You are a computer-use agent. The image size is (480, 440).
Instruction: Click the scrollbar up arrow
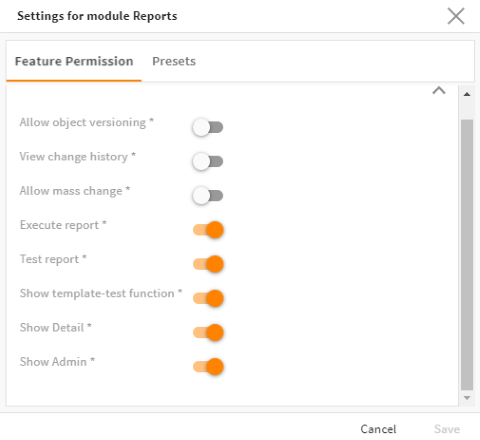pyautogui.click(x=467, y=94)
